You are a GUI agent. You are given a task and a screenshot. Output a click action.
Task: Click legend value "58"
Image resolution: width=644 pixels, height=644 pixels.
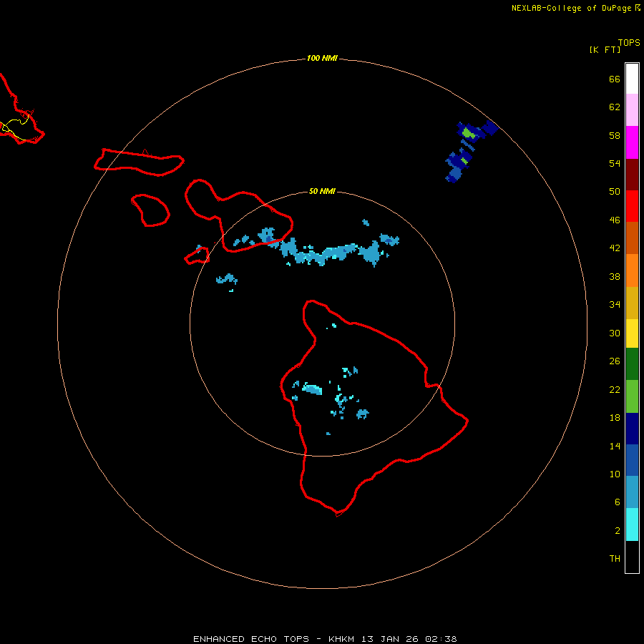coord(615,135)
